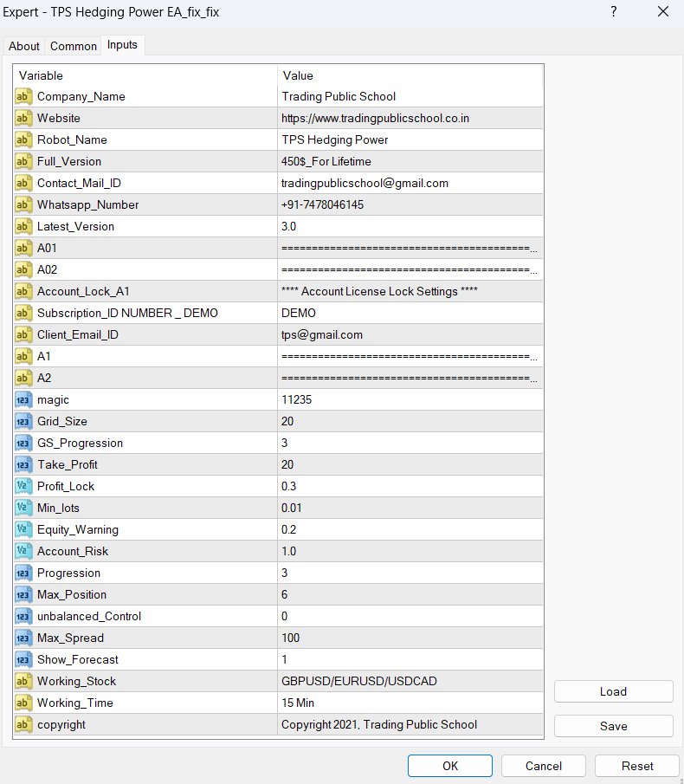
Task: Click the integer icon next to magic
Action: pyautogui.click(x=24, y=399)
